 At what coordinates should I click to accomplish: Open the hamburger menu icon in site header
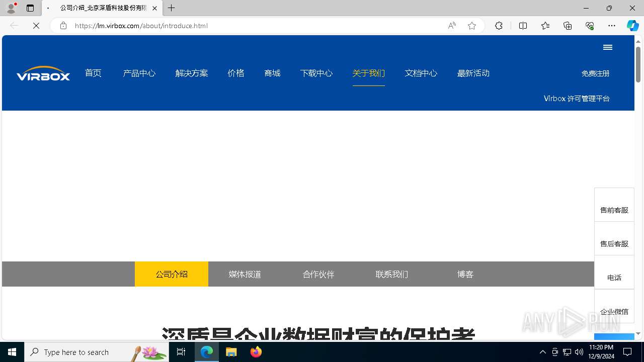(608, 47)
